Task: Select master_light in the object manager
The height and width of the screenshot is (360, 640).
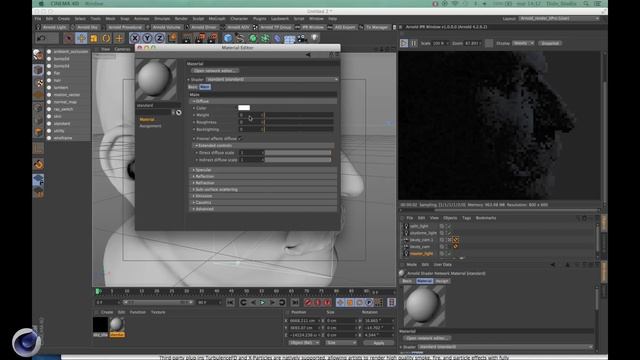Action: click(x=422, y=253)
